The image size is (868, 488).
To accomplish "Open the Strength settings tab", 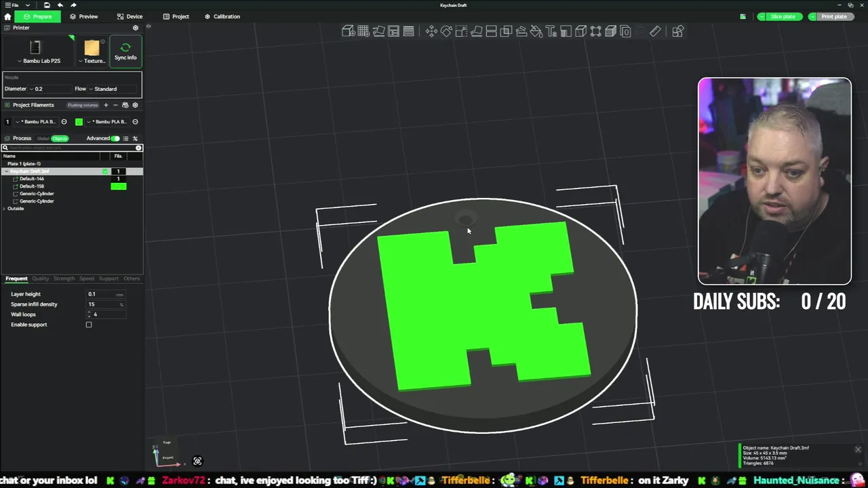I will click(64, 279).
